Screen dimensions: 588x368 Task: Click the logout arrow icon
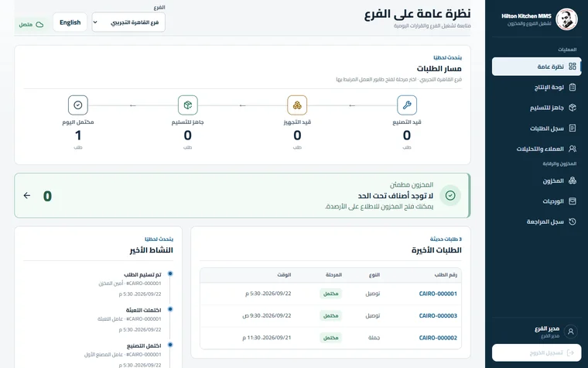(x=571, y=353)
